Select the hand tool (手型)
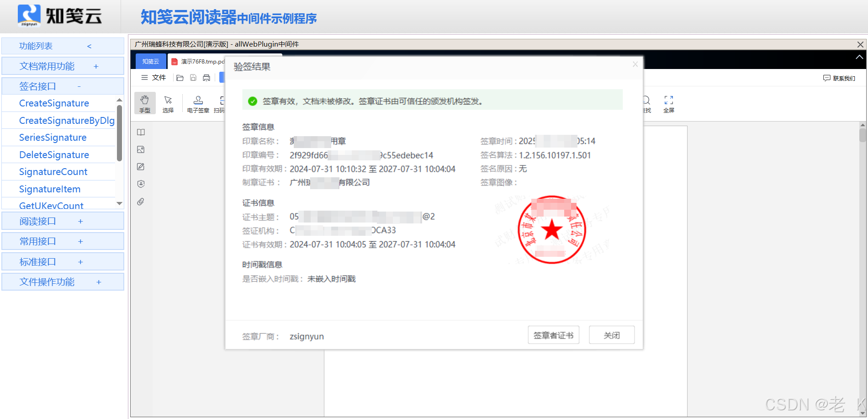The image size is (868, 419). coord(145,103)
